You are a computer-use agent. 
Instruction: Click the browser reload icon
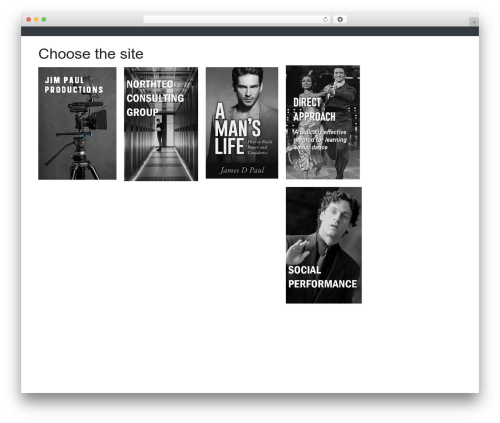pos(325,19)
